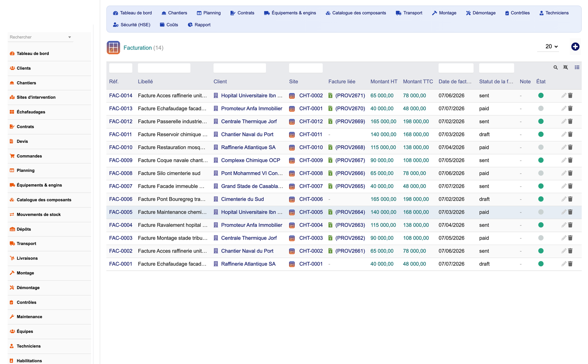Screen dimensions: 588x364
Task: Click invoice document icon beside (PROV2671)
Action: pyautogui.click(x=330, y=95)
